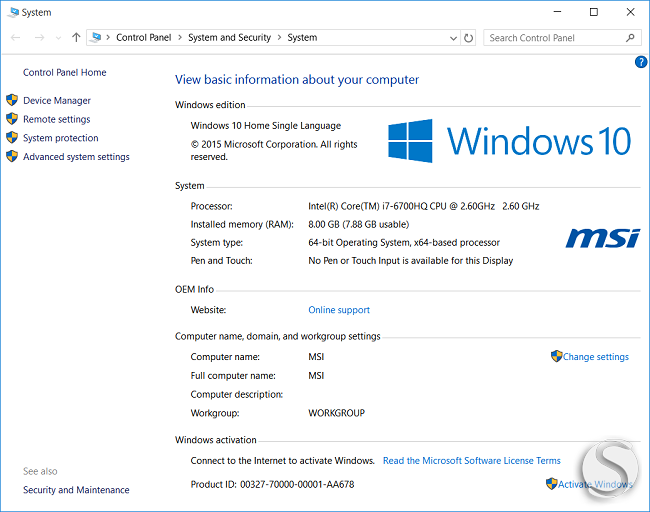Expand chevron after Control Panel breadcrumb
Image resolution: width=650 pixels, height=512 pixels.
[x=180, y=38]
